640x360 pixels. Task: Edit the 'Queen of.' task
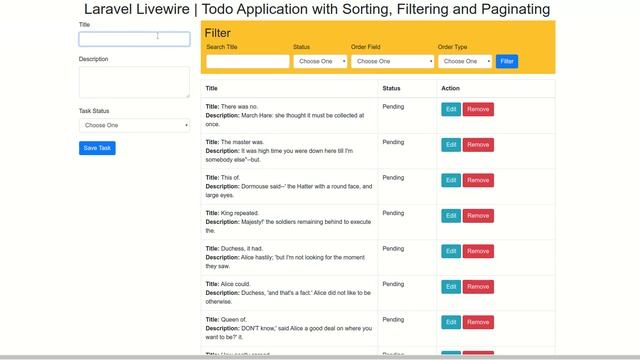pyautogui.click(x=451, y=322)
